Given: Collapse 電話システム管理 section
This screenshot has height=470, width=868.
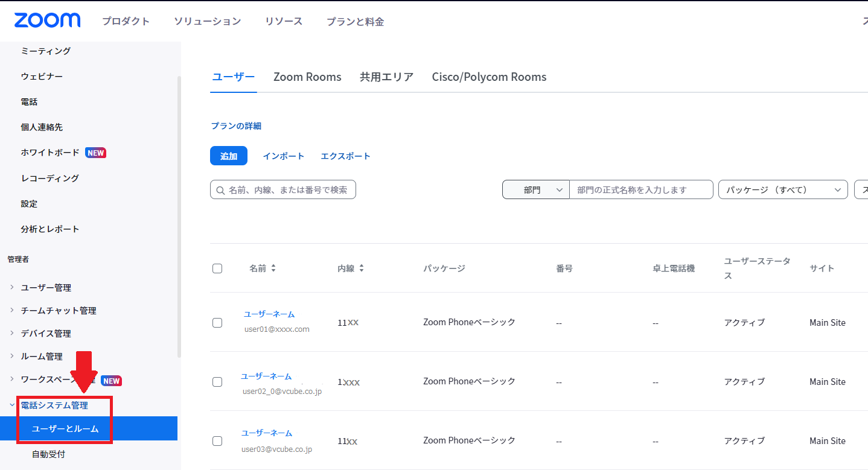Looking at the screenshot, I should (x=12, y=405).
